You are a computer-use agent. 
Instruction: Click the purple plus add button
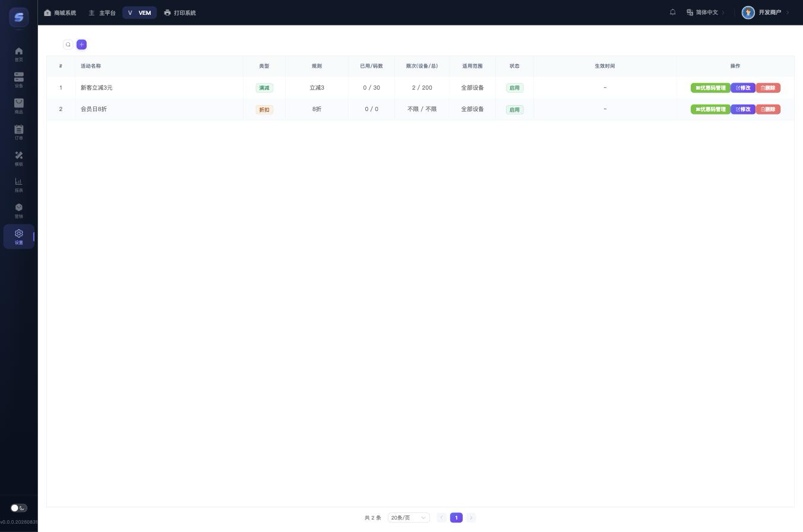tap(81, 45)
